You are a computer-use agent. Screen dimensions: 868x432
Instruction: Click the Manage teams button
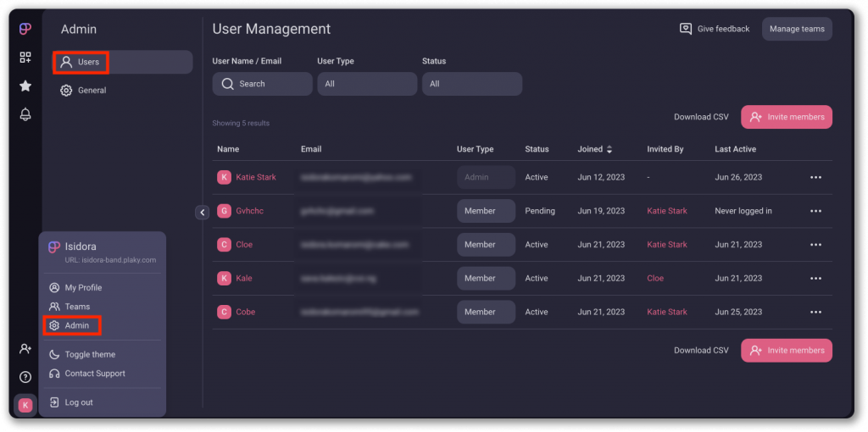[797, 29]
